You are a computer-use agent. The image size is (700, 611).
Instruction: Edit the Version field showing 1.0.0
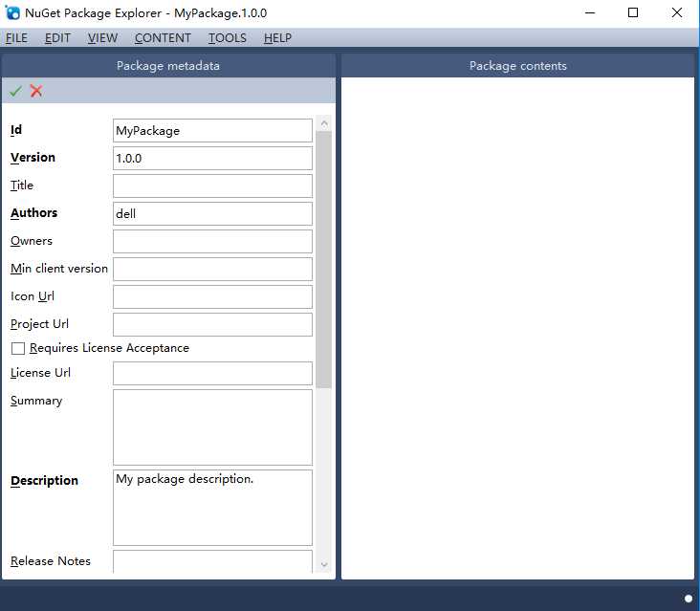[x=212, y=158]
